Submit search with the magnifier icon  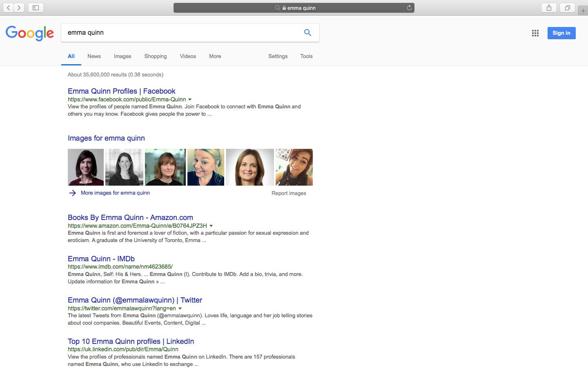[307, 33]
